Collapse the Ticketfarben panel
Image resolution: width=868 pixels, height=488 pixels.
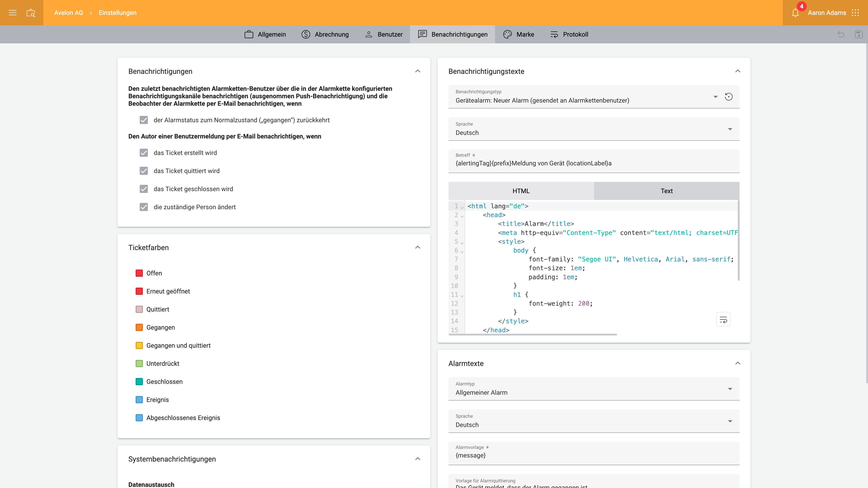[x=417, y=247]
